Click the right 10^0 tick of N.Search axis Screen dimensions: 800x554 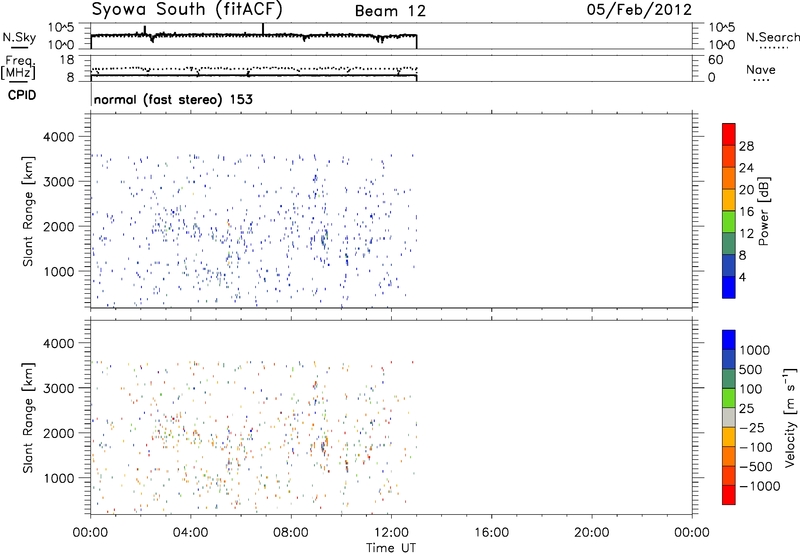point(721,45)
